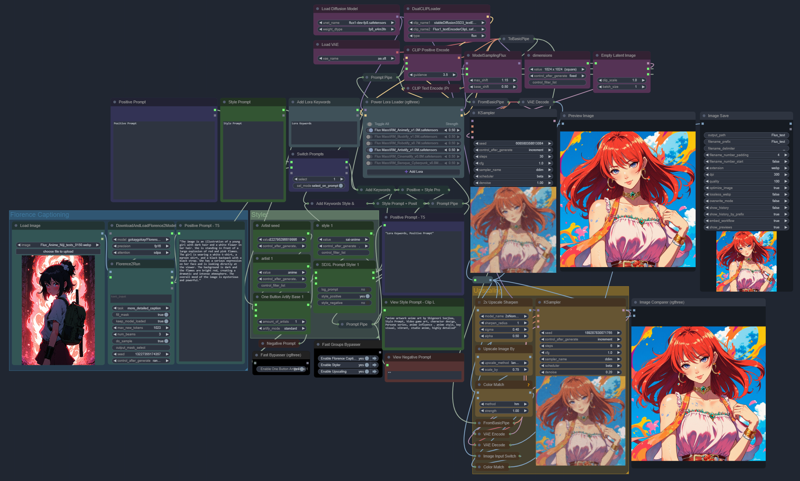Click the text_input field in Florence2Run

[x=141, y=298]
